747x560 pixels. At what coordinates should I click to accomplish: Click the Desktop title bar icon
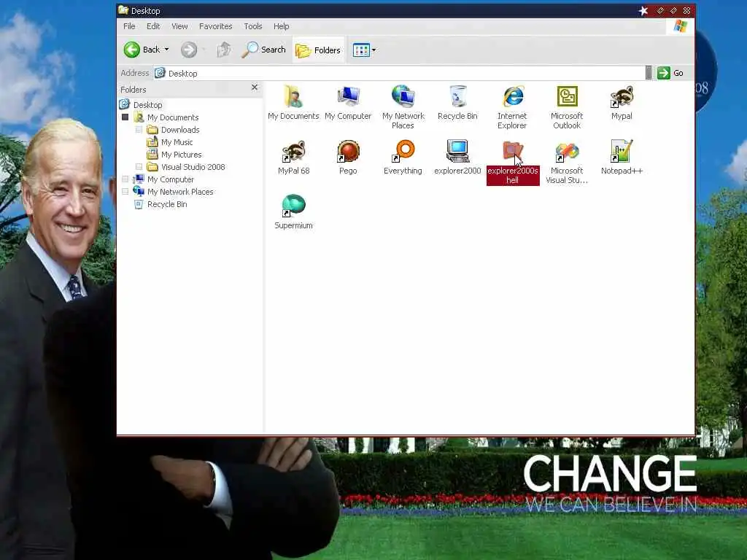click(x=123, y=10)
